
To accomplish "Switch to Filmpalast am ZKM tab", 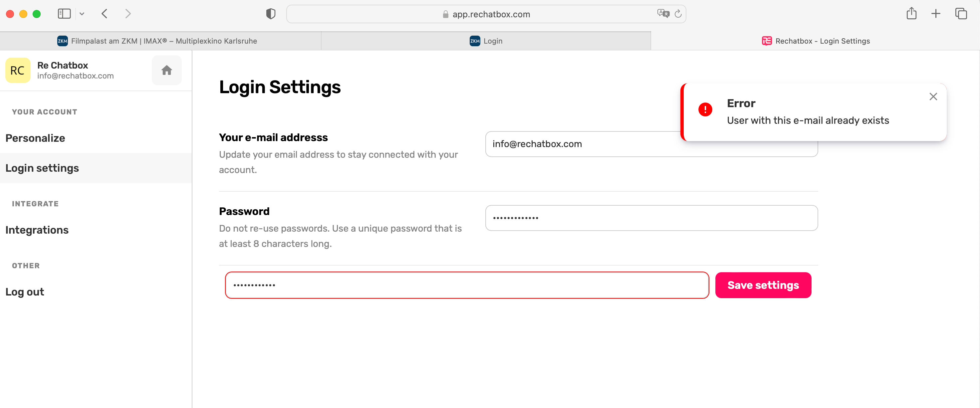I will pyautogui.click(x=160, y=41).
